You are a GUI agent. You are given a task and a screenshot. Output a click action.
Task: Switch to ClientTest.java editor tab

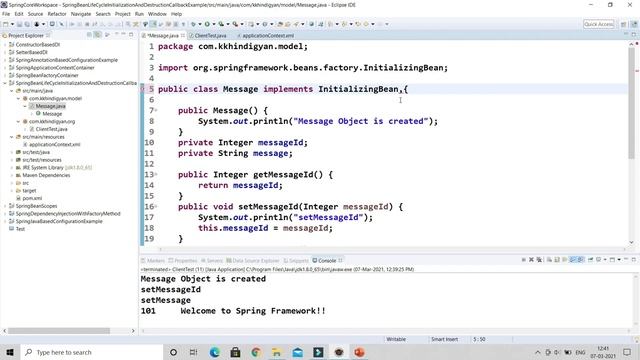(210, 36)
